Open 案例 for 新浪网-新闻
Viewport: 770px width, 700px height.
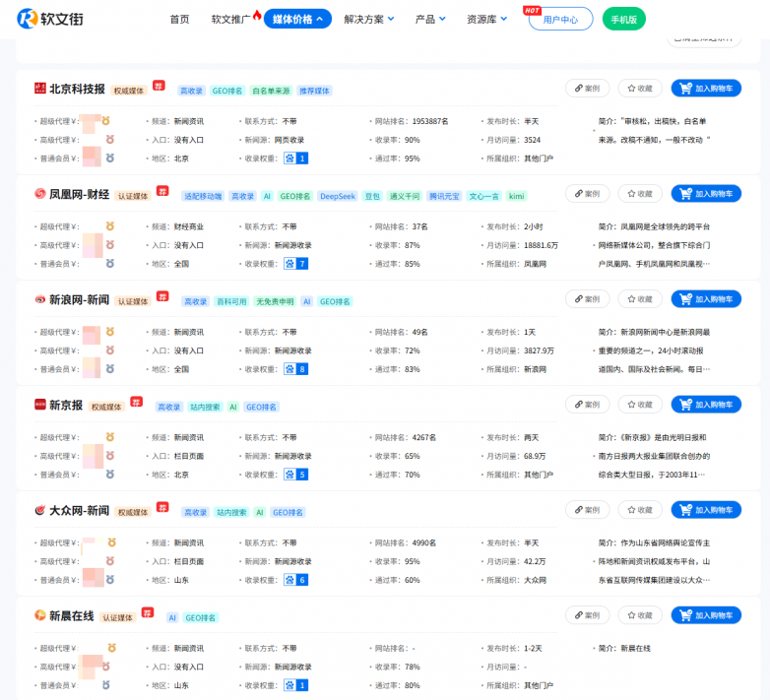pyautogui.click(x=587, y=299)
